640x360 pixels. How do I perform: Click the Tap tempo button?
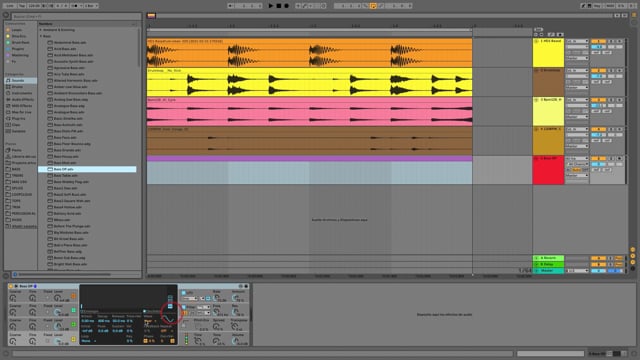point(22,6)
